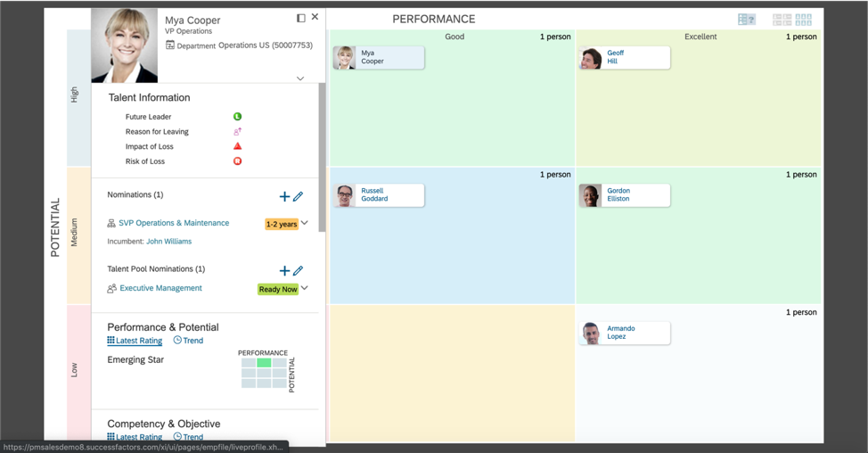
Task: Click the Future Leader green icon
Action: point(237,117)
